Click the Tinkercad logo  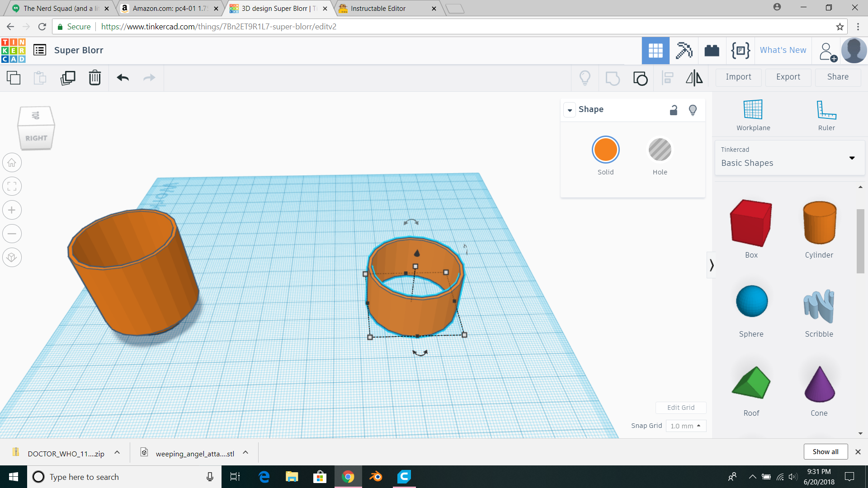[x=14, y=50]
